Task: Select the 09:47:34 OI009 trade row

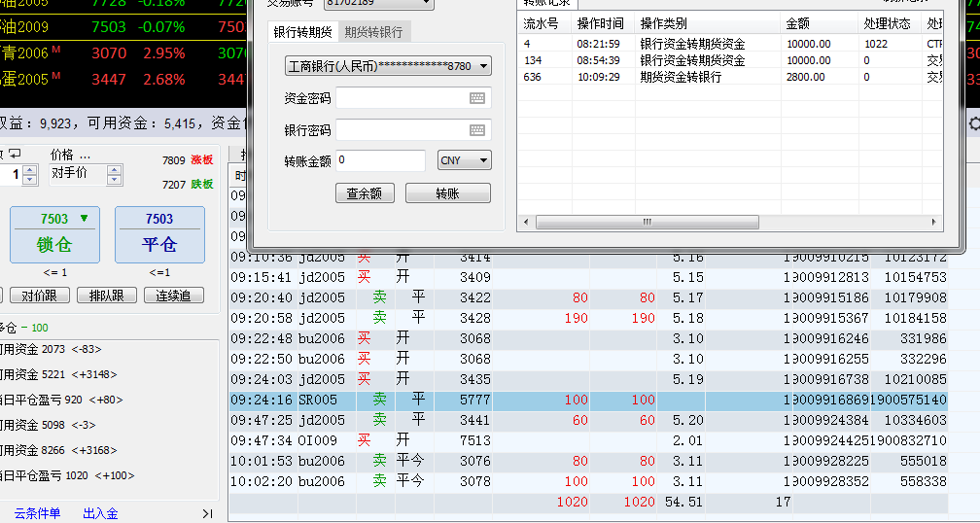Action: 588,440
